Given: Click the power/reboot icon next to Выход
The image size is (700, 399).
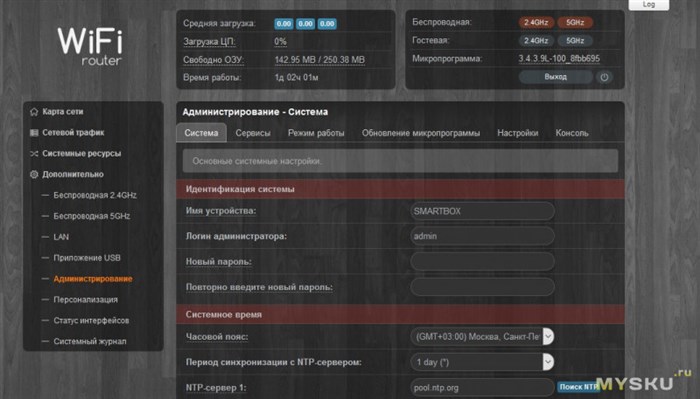Looking at the screenshot, I should click(x=604, y=77).
